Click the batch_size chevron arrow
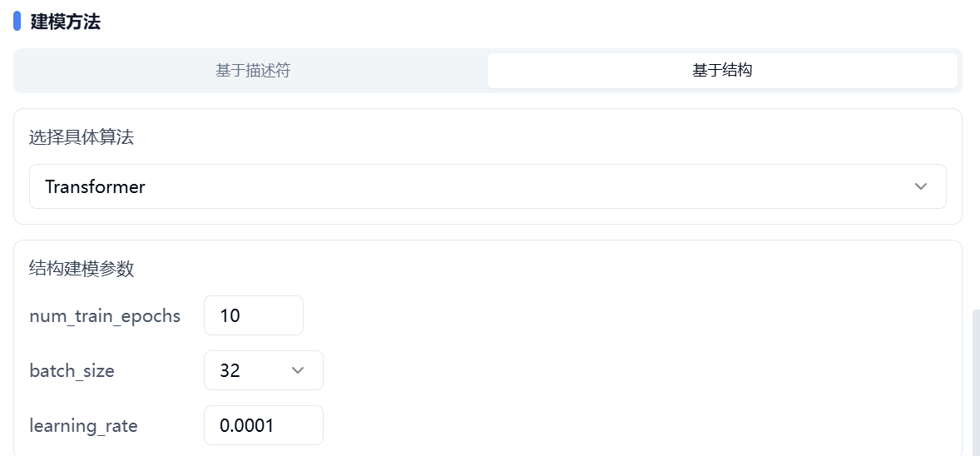 point(298,370)
